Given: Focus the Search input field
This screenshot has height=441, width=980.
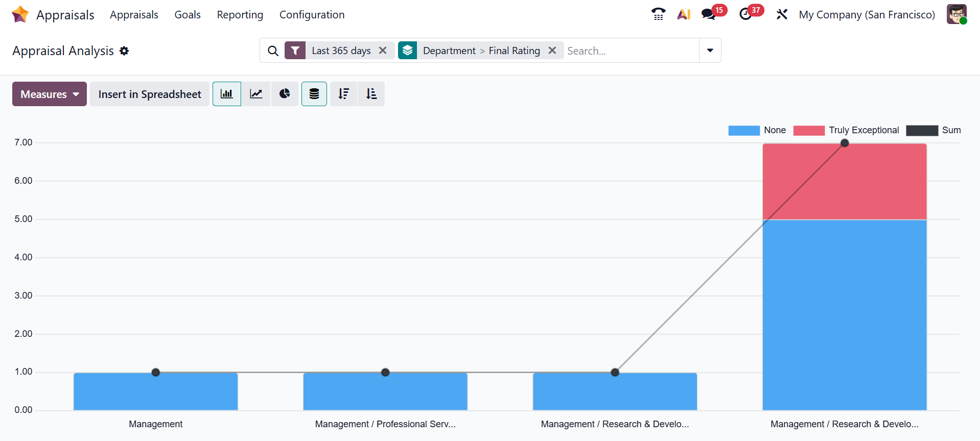Looking at the screenshot, I should pyautogui.click(x=631, y=51).
